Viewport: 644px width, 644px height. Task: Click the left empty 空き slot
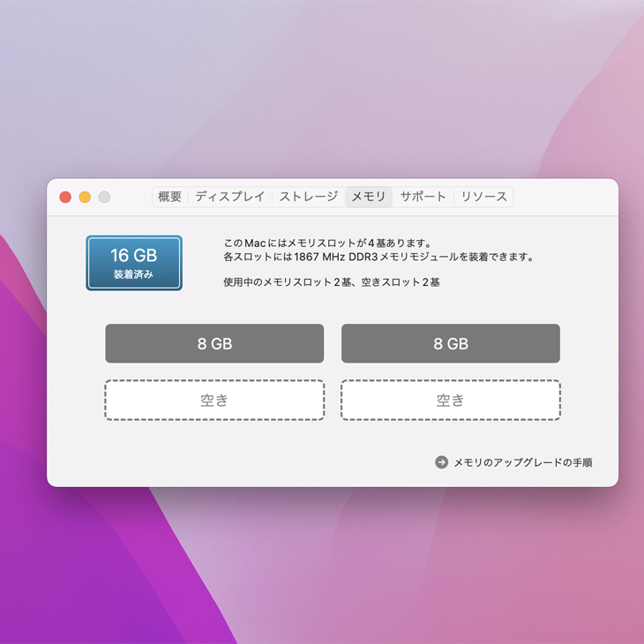pyautogui.click(x=214, y=400)
